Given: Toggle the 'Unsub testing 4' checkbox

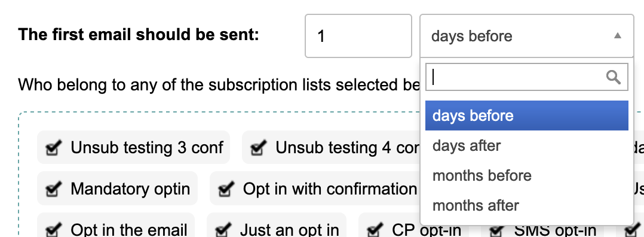Looking at the screenshot, I should [x=258, y=147].
